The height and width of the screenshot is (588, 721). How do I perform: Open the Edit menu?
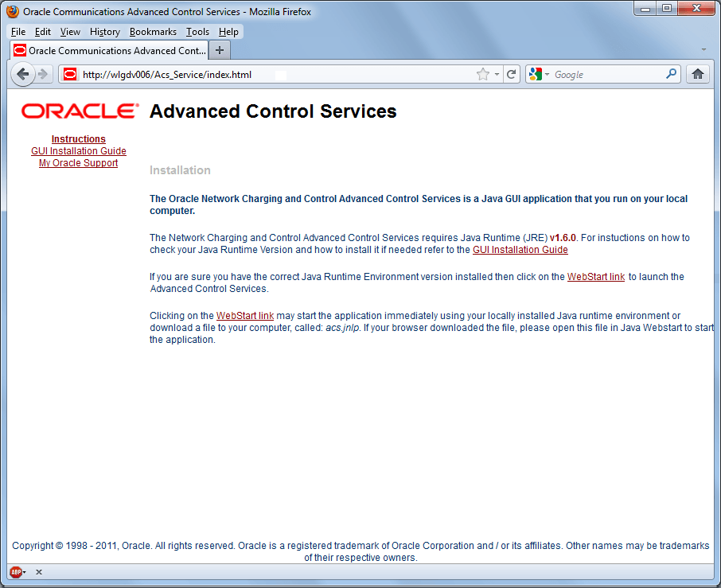click(x=43, y=32)
